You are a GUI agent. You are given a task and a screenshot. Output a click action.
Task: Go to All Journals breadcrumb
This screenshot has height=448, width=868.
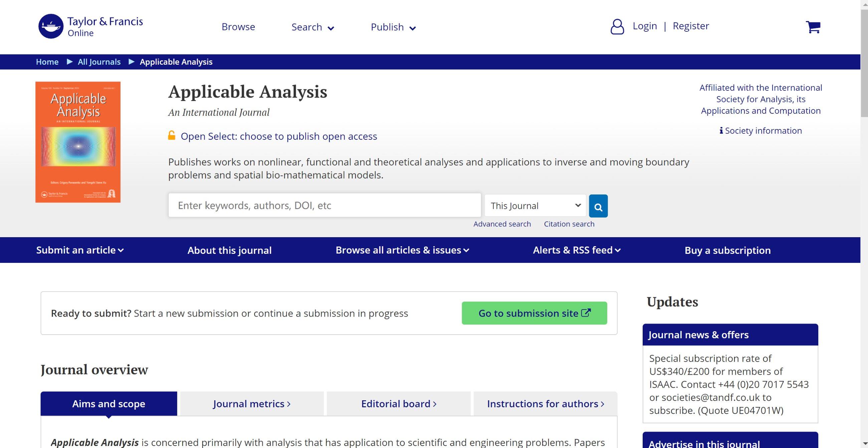pos(99,62)
